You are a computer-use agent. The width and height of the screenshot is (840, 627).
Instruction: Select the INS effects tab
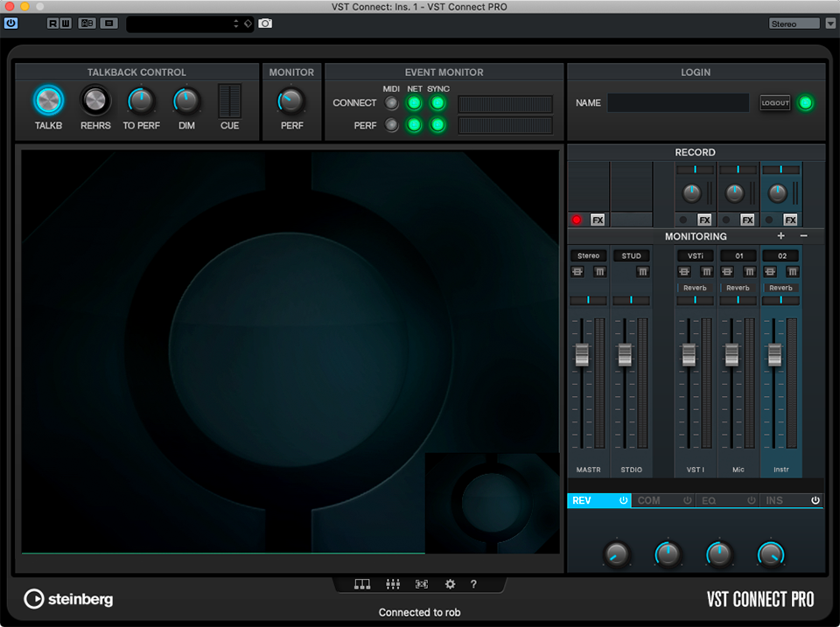coord(775,501)
